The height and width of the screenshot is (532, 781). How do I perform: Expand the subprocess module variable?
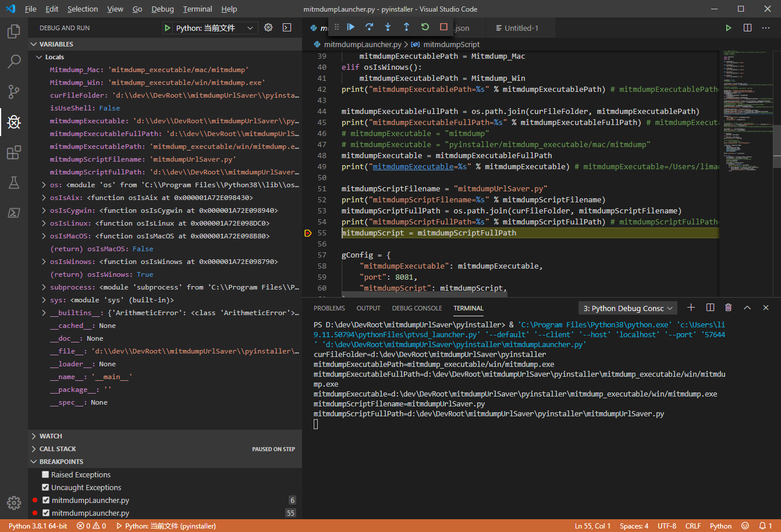click(44, 287)
